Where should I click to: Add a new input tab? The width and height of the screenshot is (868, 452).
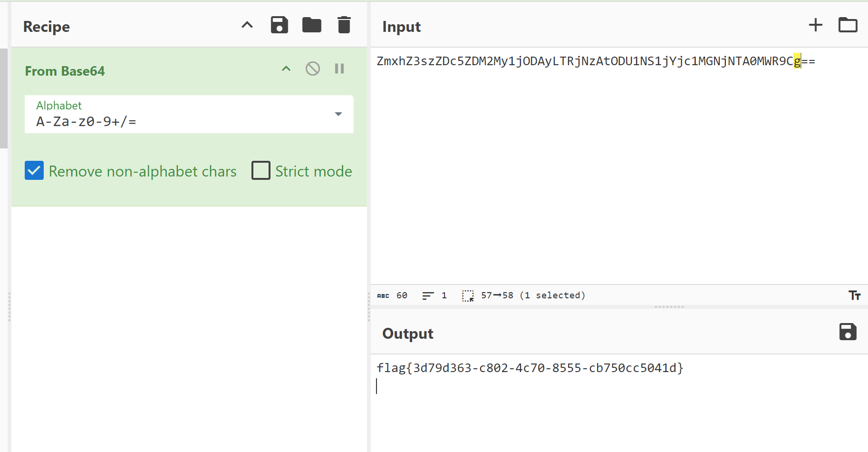(816, 25)
